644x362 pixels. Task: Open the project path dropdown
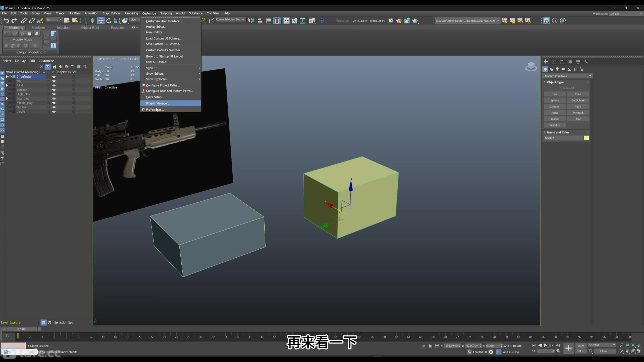tap(467, 21)
